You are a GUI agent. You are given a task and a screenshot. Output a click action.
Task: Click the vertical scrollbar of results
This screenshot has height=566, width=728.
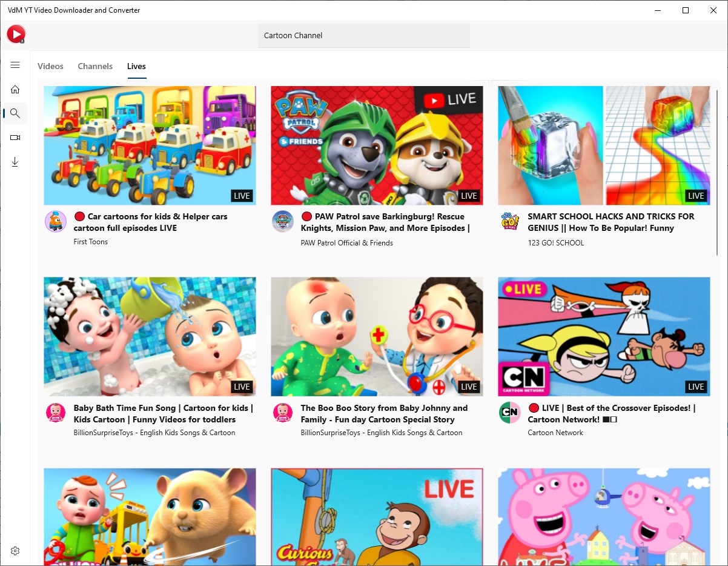tap(718, 173)
